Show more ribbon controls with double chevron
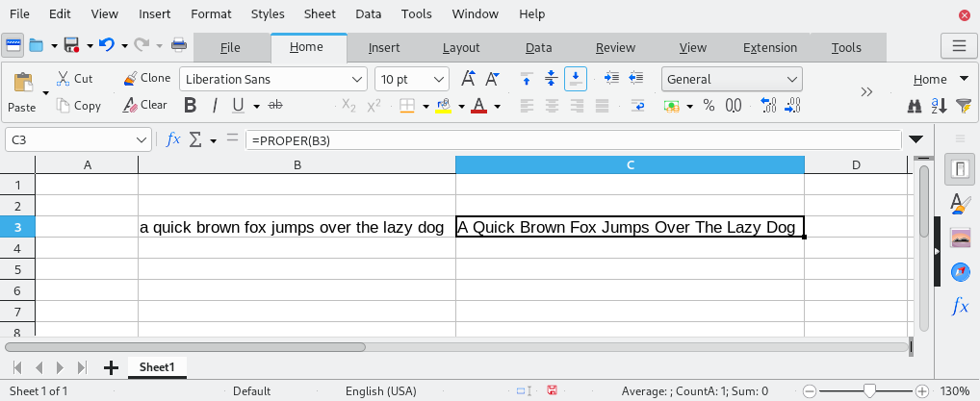This screenshot has width=980, height=401. (x=866, y=92)
